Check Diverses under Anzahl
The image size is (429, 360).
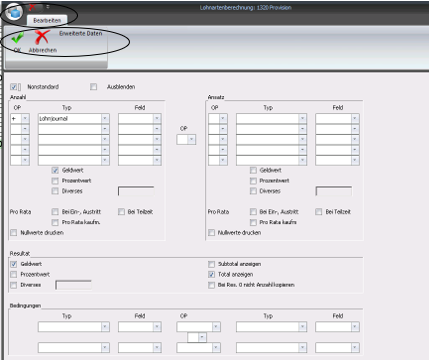click(55, 191)
